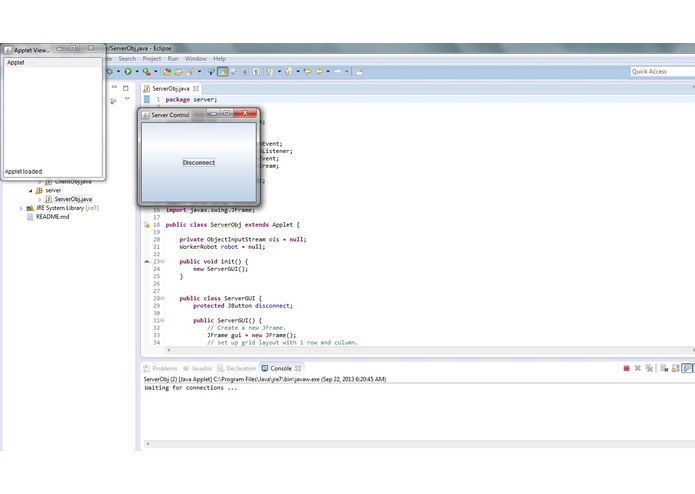This screenshot has height=494, width=695.
Task: Collapse the init() method fold marker
Action: click(162, 261)
